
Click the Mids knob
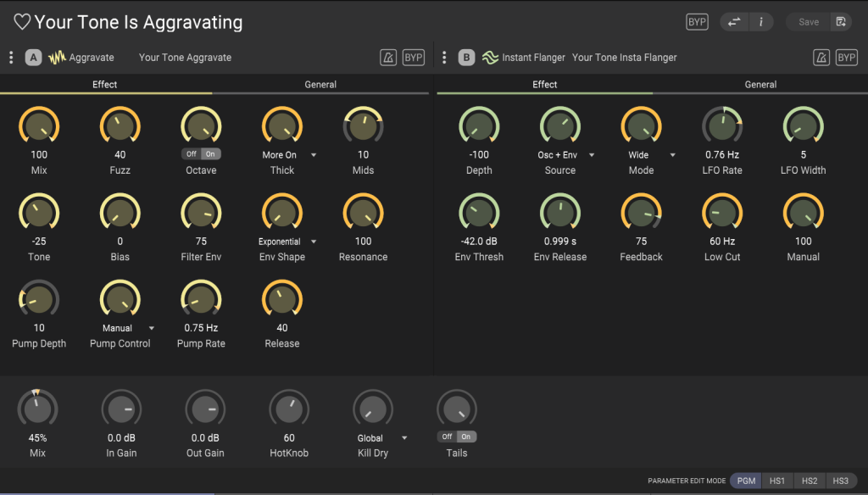363,125
